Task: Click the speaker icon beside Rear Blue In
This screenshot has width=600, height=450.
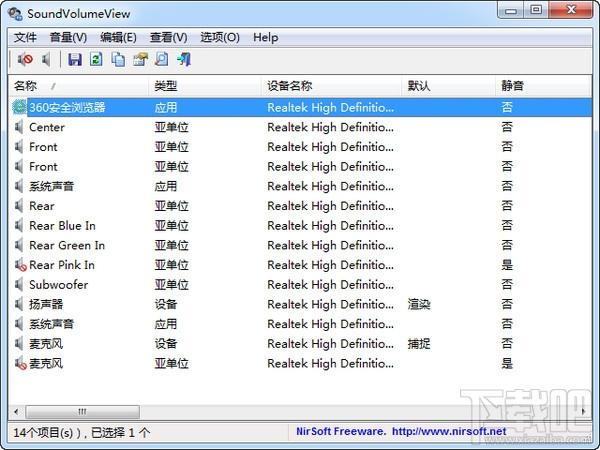Action: pos(19,225)
